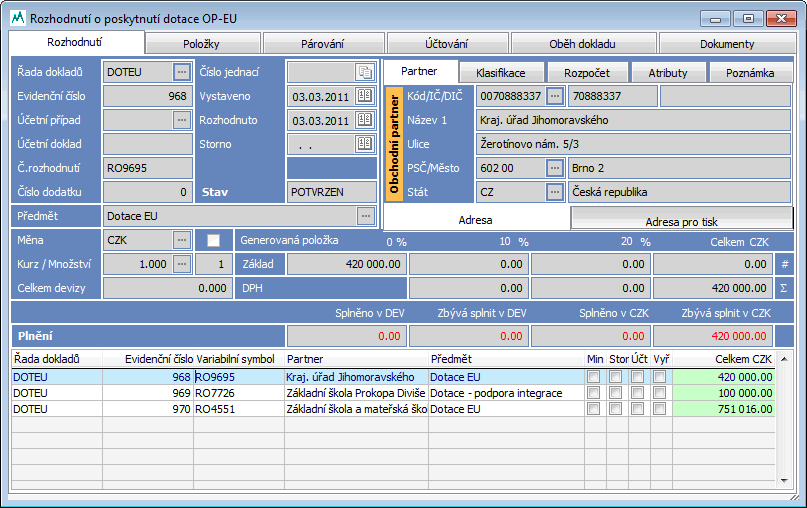The height and width of the screenshot is (508, 807).
Task: Open lookup for Kód/IČ/DIČ partner code
Action: click(555, 96)
